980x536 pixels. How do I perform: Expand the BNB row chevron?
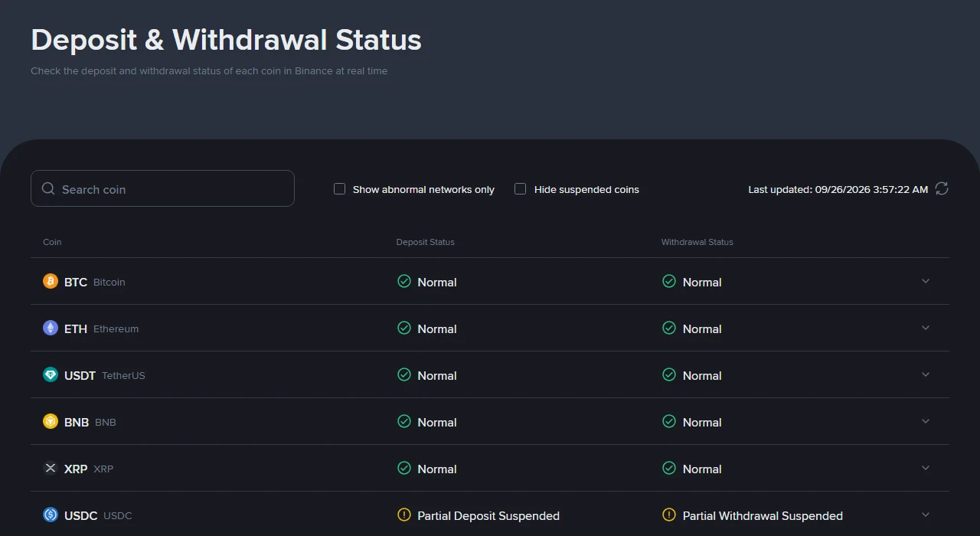point(926,421)
